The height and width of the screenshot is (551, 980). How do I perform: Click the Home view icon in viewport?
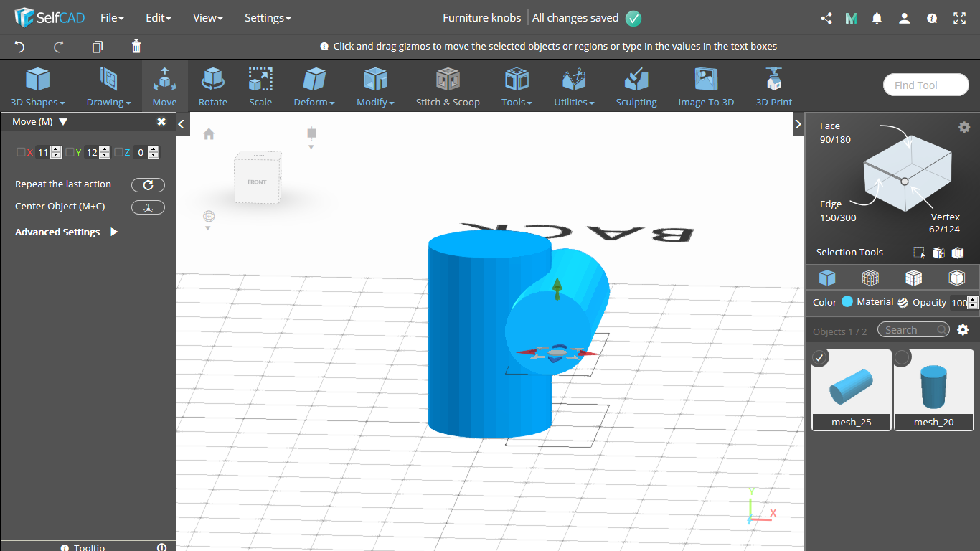coord(209,134)
